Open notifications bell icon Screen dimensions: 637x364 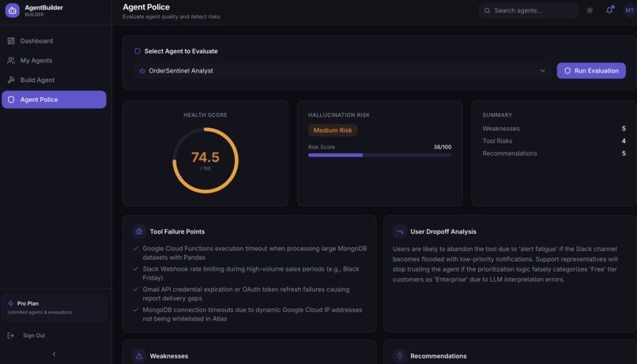click(x=609, y=10)
